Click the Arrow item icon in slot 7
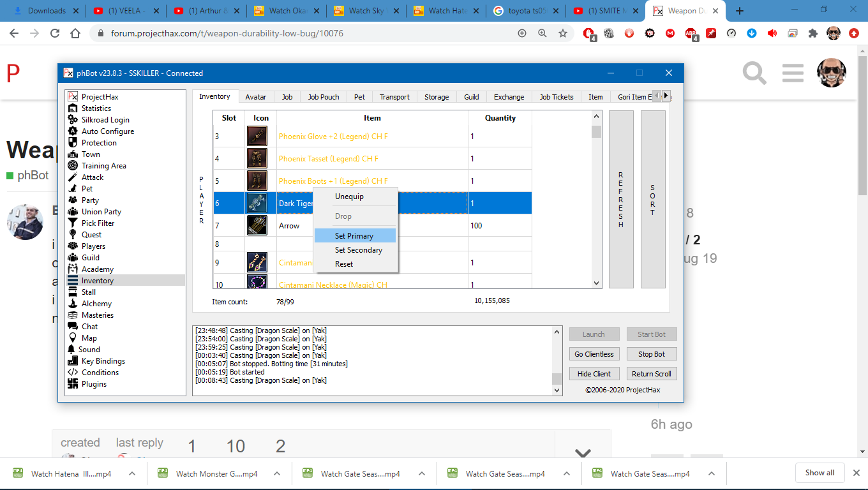 pyautogui.click(x=257, y=226)
